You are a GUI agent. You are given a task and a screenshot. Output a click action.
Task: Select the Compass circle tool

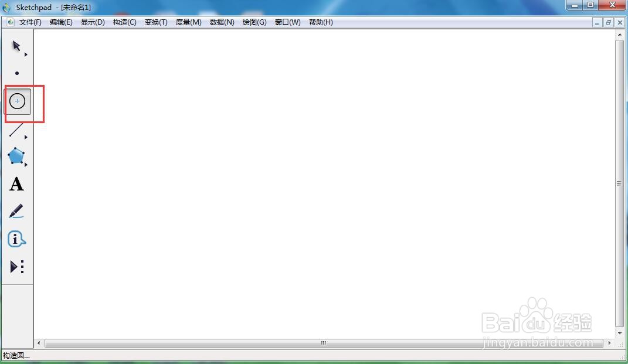17,101
